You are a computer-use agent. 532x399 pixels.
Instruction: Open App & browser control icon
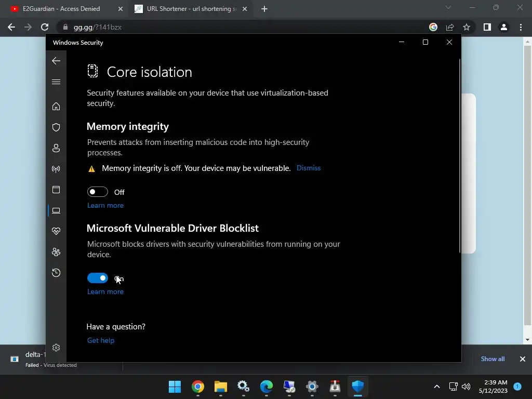pyautogui.click(x=56, y=190)
